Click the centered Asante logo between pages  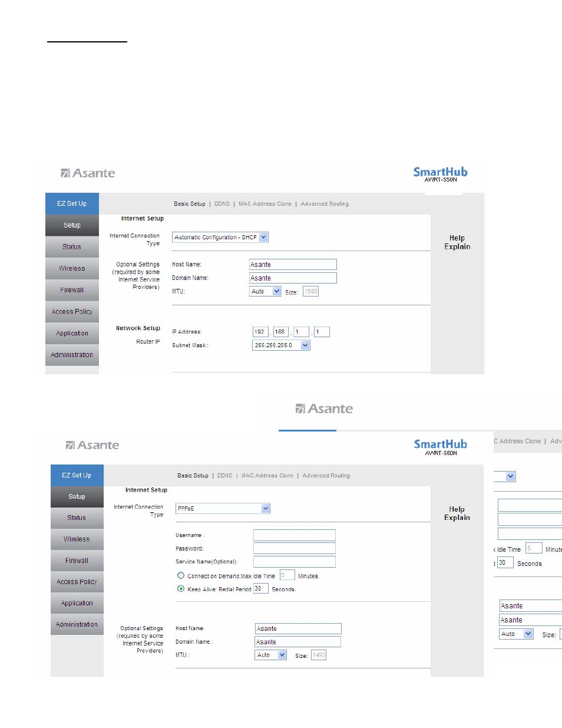pyautogui.click(x=324, y=409)
